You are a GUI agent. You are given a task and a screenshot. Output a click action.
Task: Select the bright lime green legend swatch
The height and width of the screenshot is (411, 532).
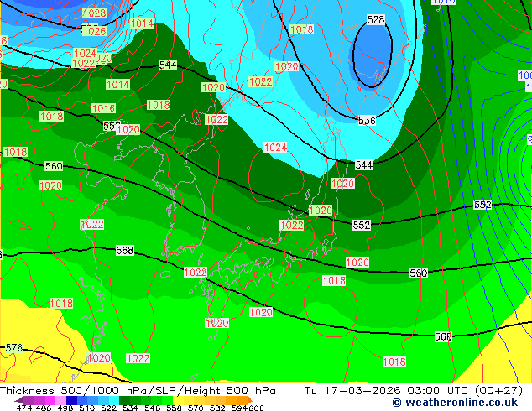[x=168, y=400]
